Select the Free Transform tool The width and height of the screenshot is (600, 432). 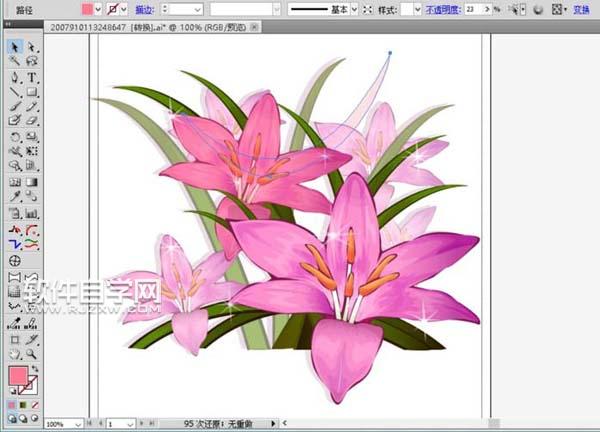pos(31,151)
